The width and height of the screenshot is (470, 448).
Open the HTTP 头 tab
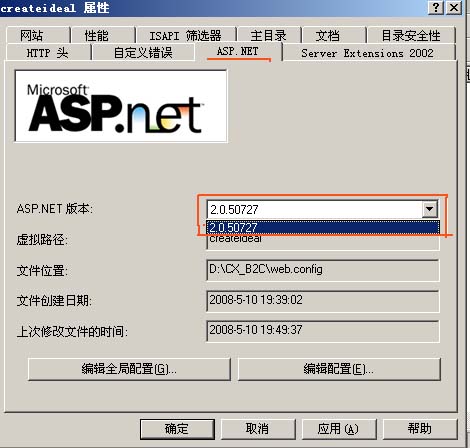pos(48,53)
